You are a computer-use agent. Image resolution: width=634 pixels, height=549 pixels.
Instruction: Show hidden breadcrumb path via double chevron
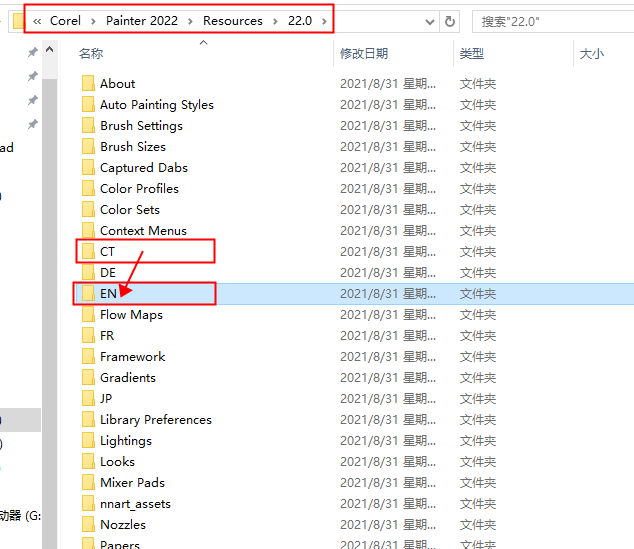[x=37, y=21]
